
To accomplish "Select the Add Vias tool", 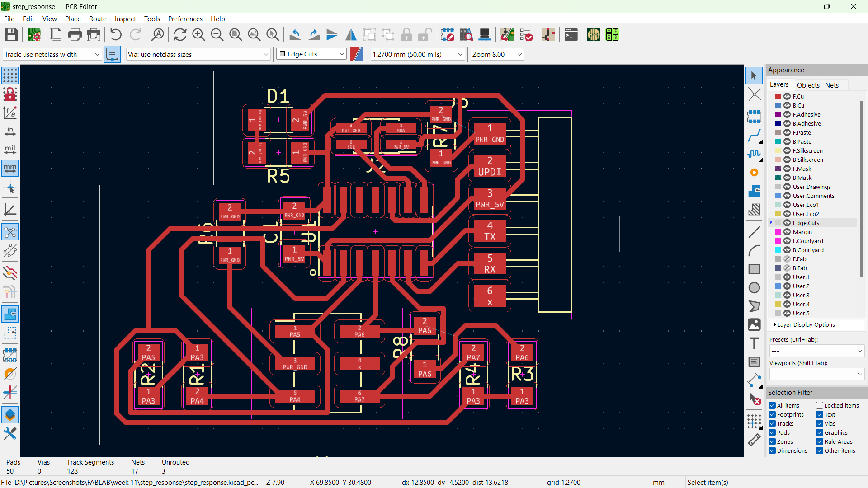I will click(754, 173).
